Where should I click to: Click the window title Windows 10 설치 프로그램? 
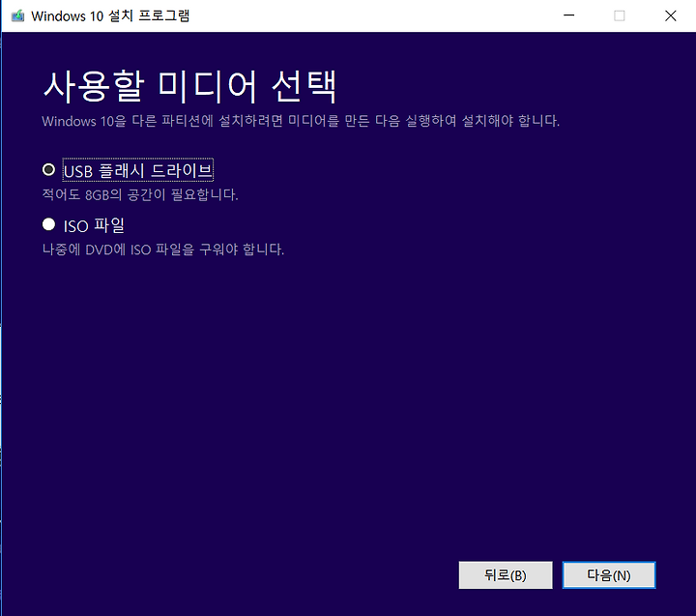pos(110,16)
